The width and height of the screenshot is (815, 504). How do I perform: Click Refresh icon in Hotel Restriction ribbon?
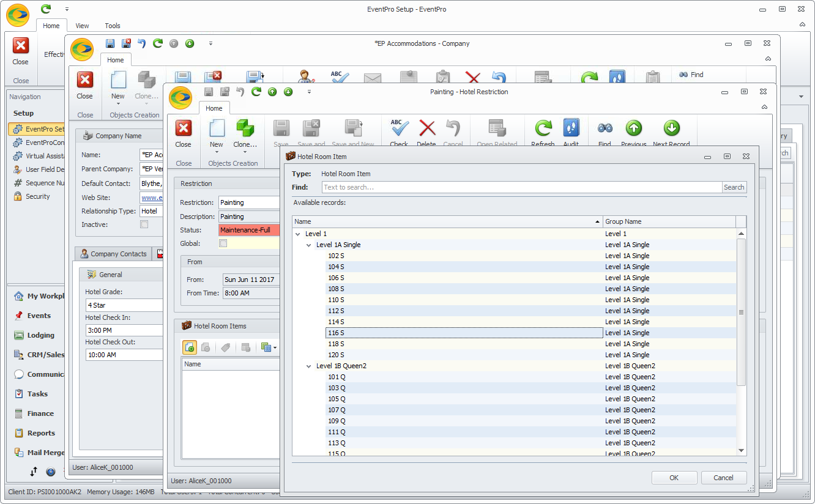(543, 128)
